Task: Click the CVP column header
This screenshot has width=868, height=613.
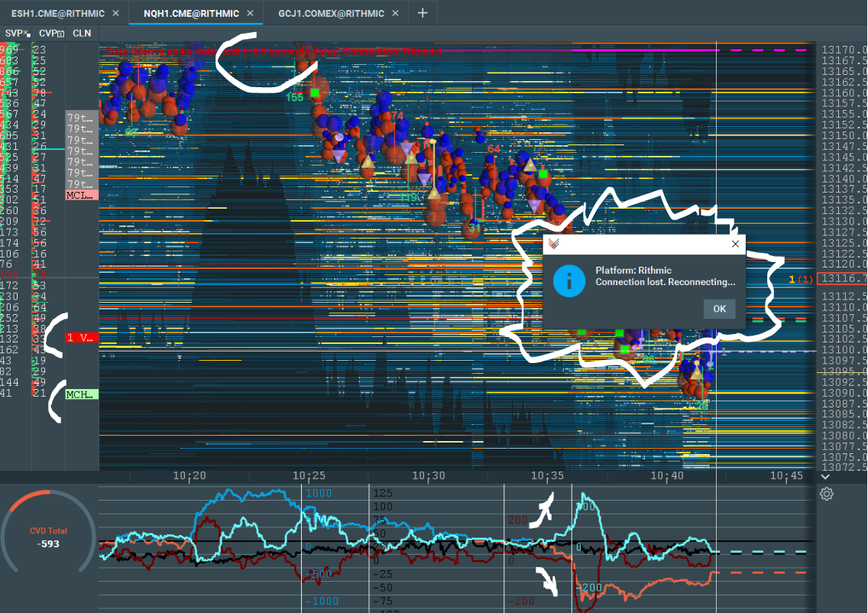Action: (x=51, y=33)
